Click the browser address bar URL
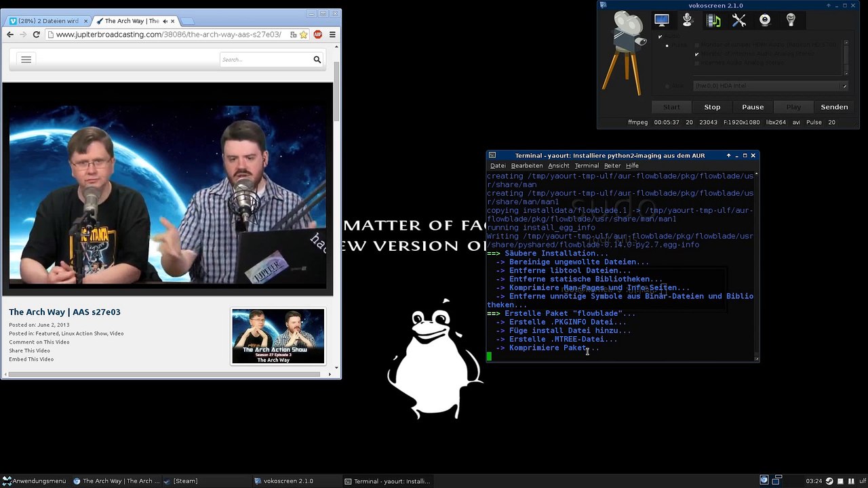Image resolution: width=868 pixels, height=488 pixels. [x=168, y=35]
